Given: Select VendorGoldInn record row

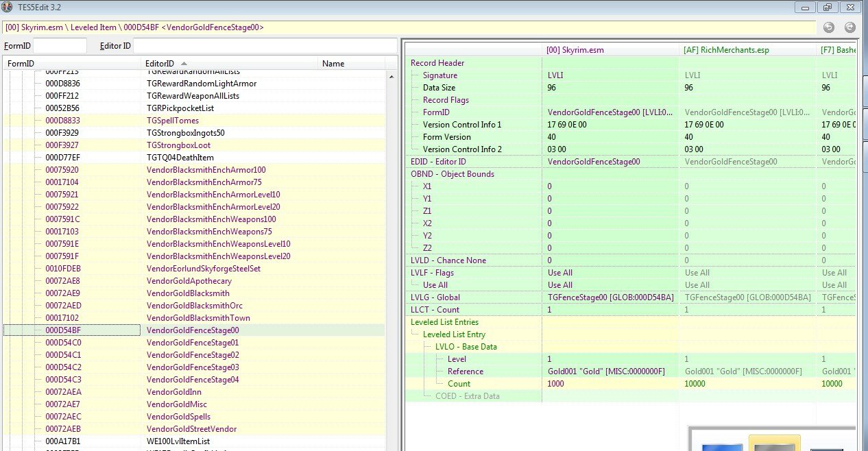Looking at the screenshot, I should pos(195,391).
